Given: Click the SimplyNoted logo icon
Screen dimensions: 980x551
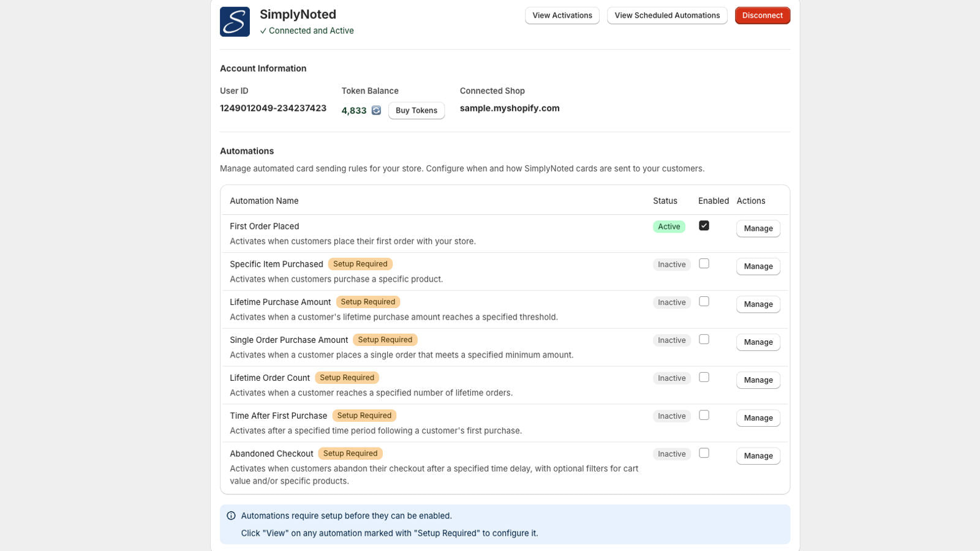Looking at the screenshot, I should [x=235, y=22].
